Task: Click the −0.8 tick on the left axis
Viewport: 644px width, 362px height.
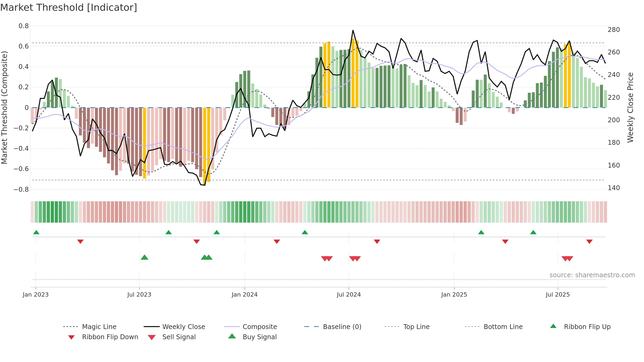Action: [x=21, y=190]
